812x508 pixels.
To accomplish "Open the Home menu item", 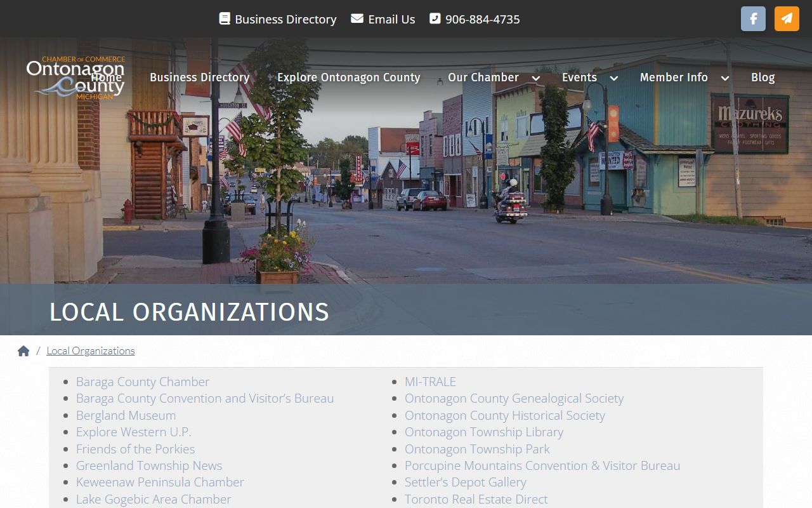I will tap(106, 77).
